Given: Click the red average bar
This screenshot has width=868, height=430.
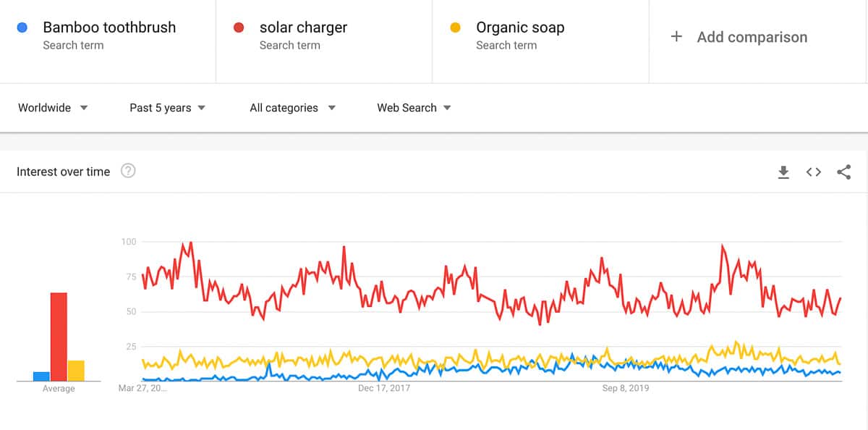Looking at the screenshot, I should (x=59, y=337).
